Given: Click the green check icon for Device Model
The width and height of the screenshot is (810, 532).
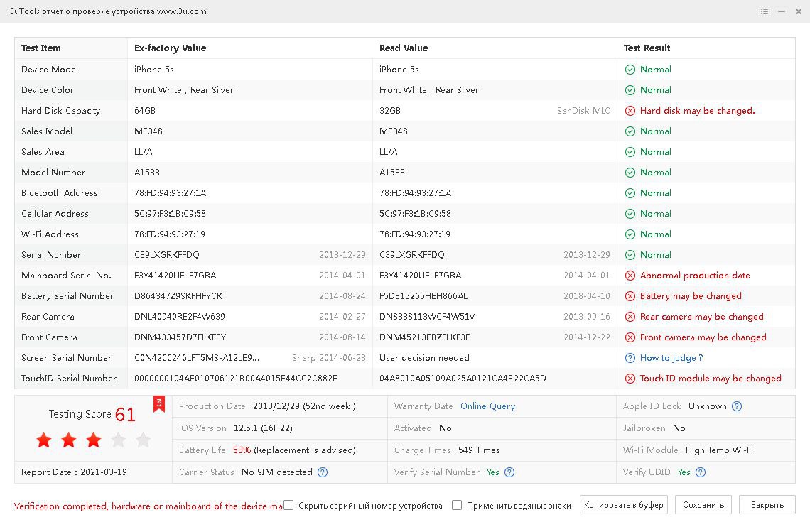Looking at the screenshot, I should (x=630, y=70).
